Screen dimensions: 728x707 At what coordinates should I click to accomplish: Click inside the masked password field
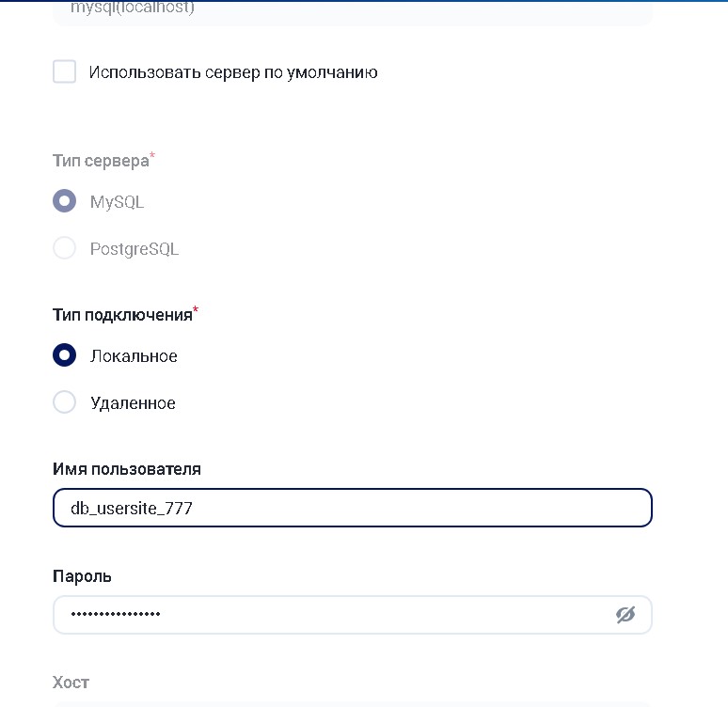point(376,615)
